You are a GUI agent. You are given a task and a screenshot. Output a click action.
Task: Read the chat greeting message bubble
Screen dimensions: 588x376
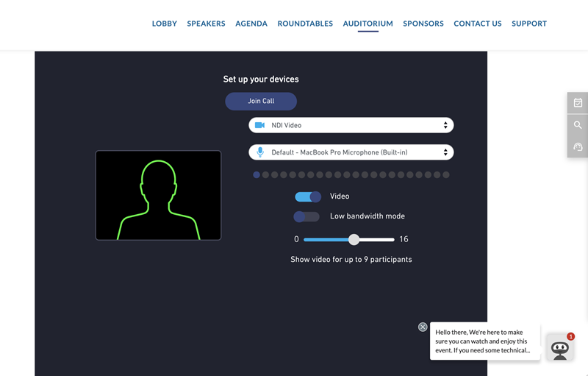click(484, 341)
